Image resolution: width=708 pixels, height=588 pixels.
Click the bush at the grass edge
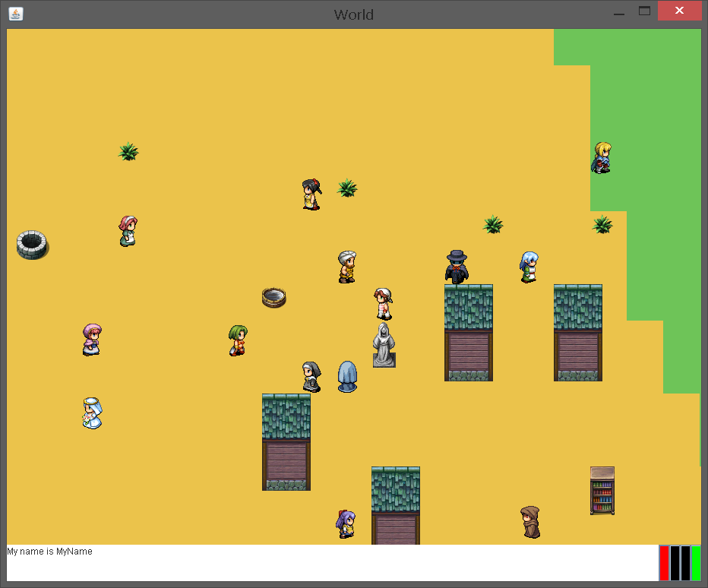click(602, 224)
